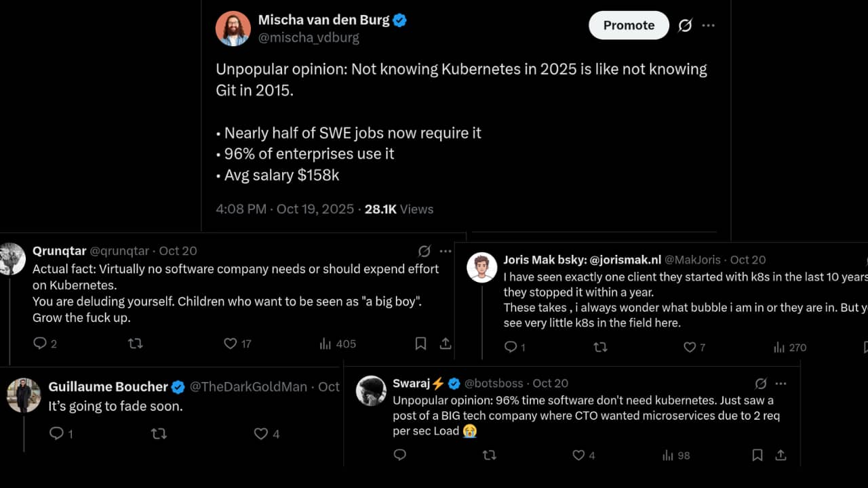
Task: Open Swaraj's profile avatar
Action: coord(371,390)
